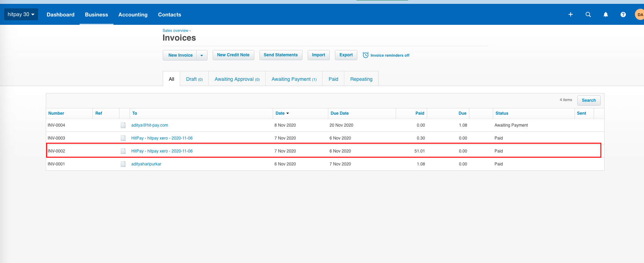Click invoice number INV-0004
This screenshot has width=644, height=263.
(x=56, y=125)
